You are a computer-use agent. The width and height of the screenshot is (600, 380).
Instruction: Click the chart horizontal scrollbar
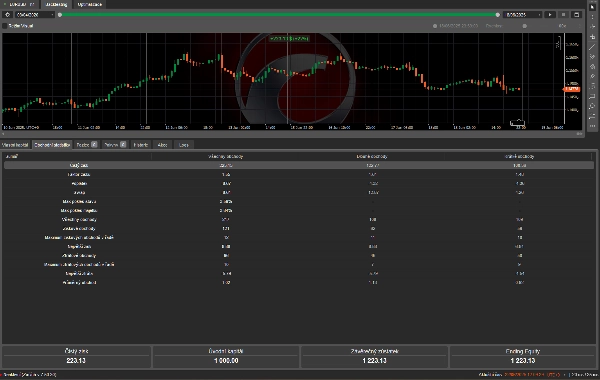[291, 134]
